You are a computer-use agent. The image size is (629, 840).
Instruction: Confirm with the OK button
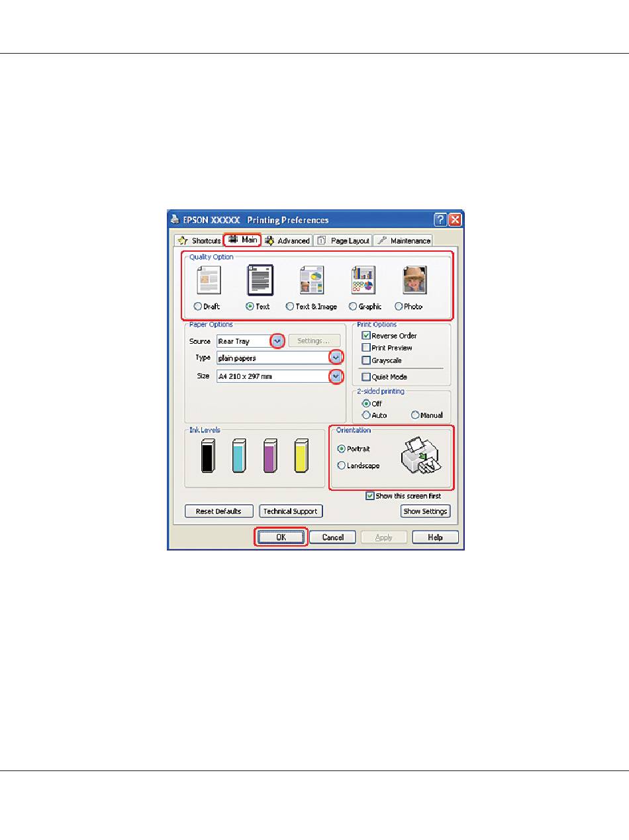click(281, 537)
